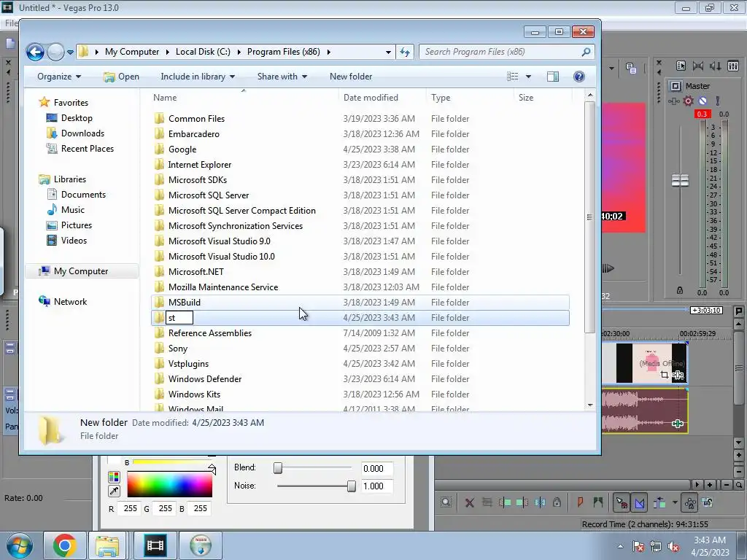747x560 pixels.
Task: Toggle the preview pane icon
Action: [553, 77]
